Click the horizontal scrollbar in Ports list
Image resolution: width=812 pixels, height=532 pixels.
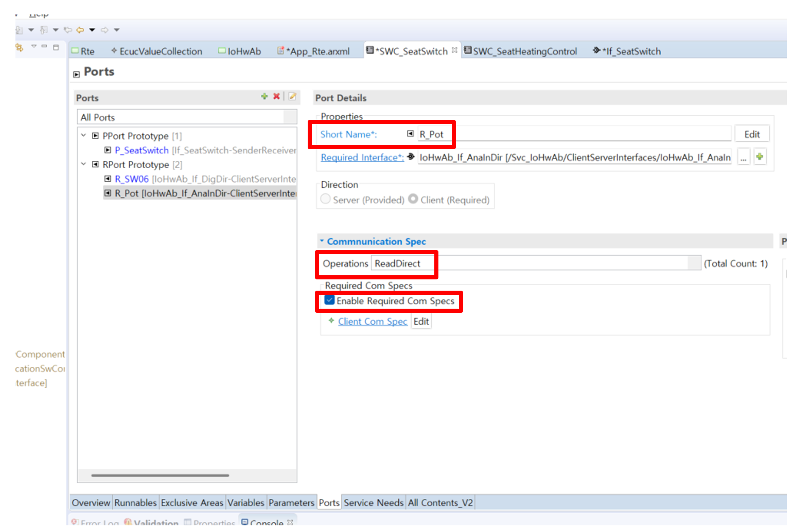[160, 475]
